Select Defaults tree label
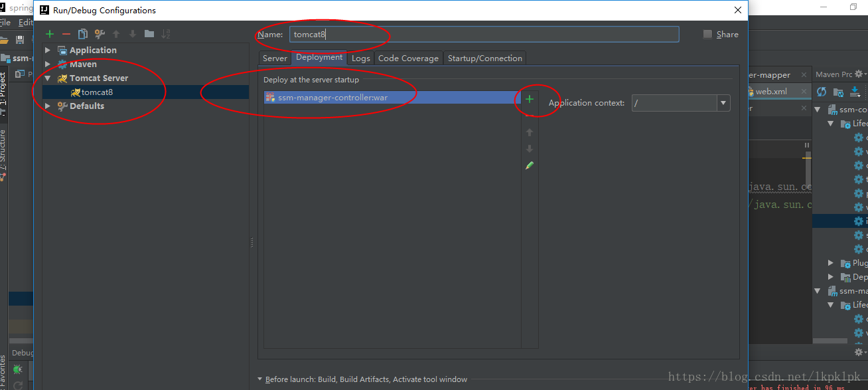Screen dimensions: 868x390 pyautogui.click(x=87, y=106)
